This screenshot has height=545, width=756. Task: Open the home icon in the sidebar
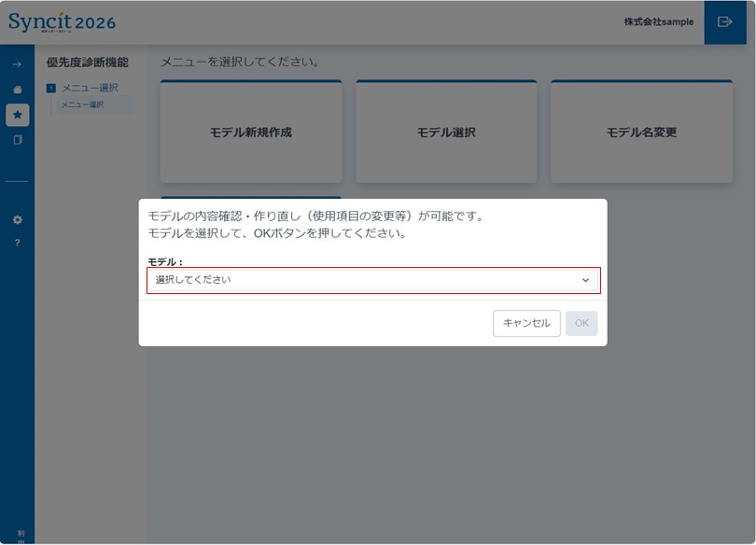tap(15, 90)
